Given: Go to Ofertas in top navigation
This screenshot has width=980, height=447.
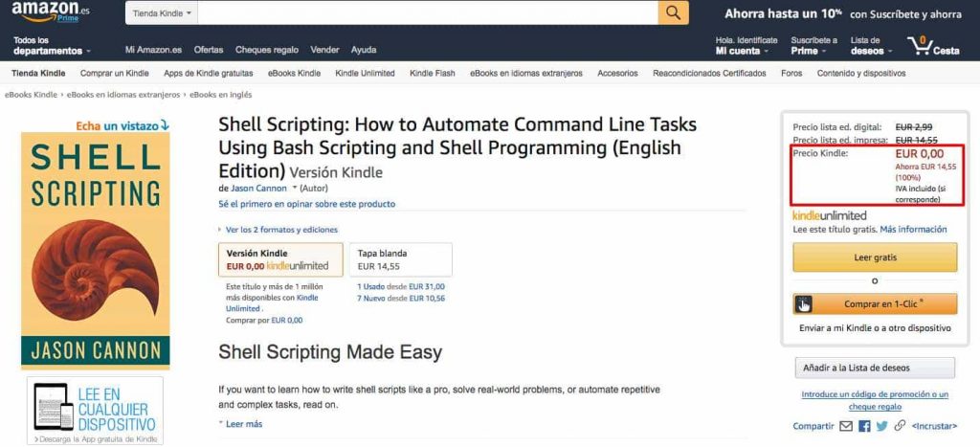Looking at the screenshot, I should click(x=208, y=50).
